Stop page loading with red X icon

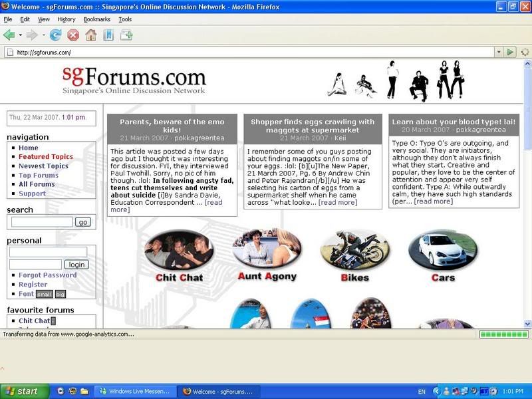coord(73,35)
